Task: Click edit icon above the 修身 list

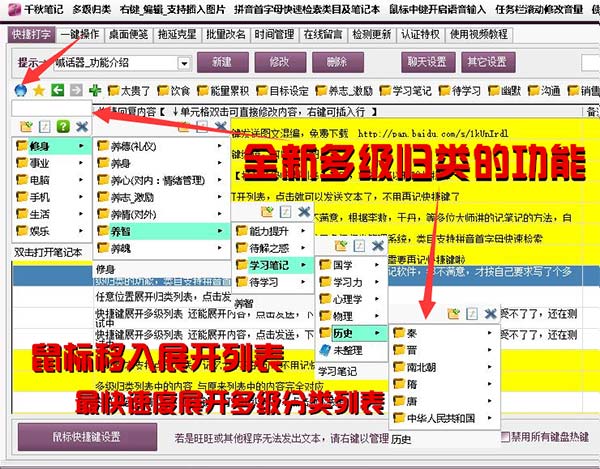Action: [x=45, y=126]
